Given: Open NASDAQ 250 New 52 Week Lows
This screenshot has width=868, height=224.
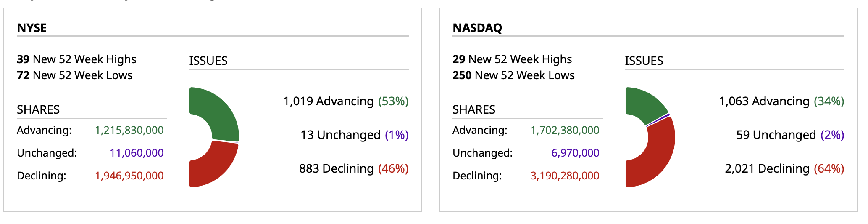Looking at the screenshot, I should (x=513, y=75).
